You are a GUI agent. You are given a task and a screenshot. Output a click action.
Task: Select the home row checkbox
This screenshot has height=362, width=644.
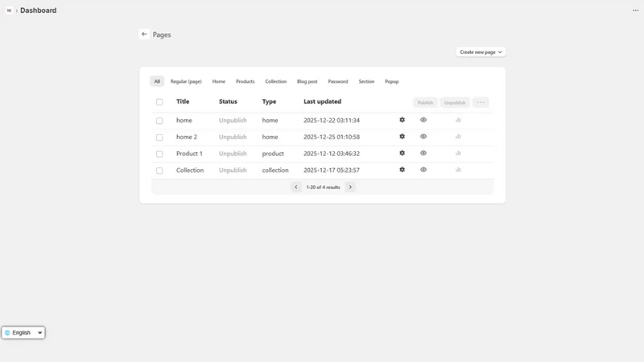click(x=159, y=121)
